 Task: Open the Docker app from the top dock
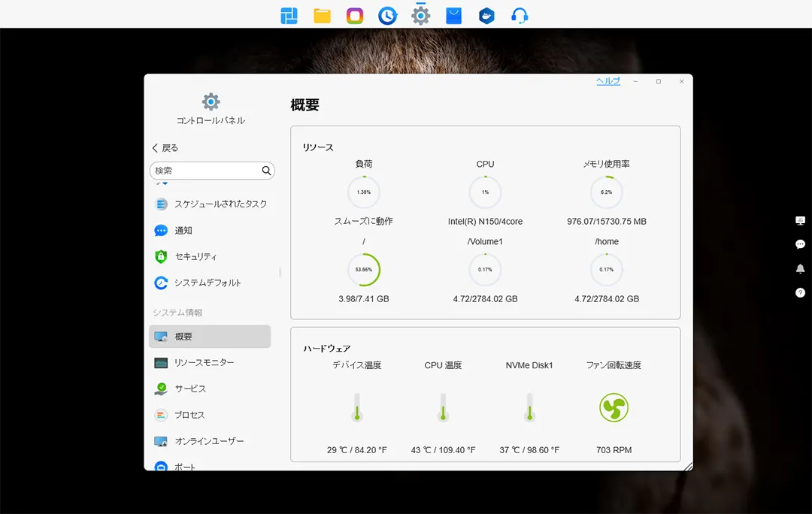pyautogui.click(x=486, y=16)
